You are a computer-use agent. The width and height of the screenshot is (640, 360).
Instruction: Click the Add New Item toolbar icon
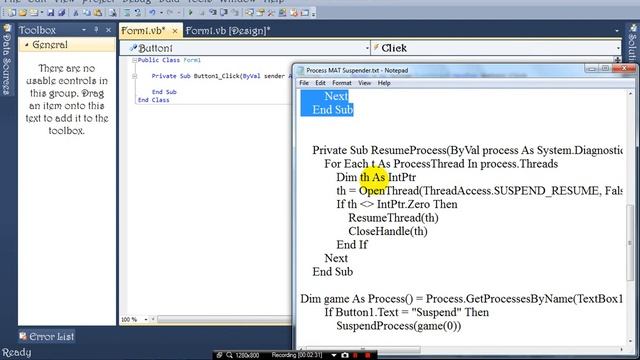tap(33, 13)
